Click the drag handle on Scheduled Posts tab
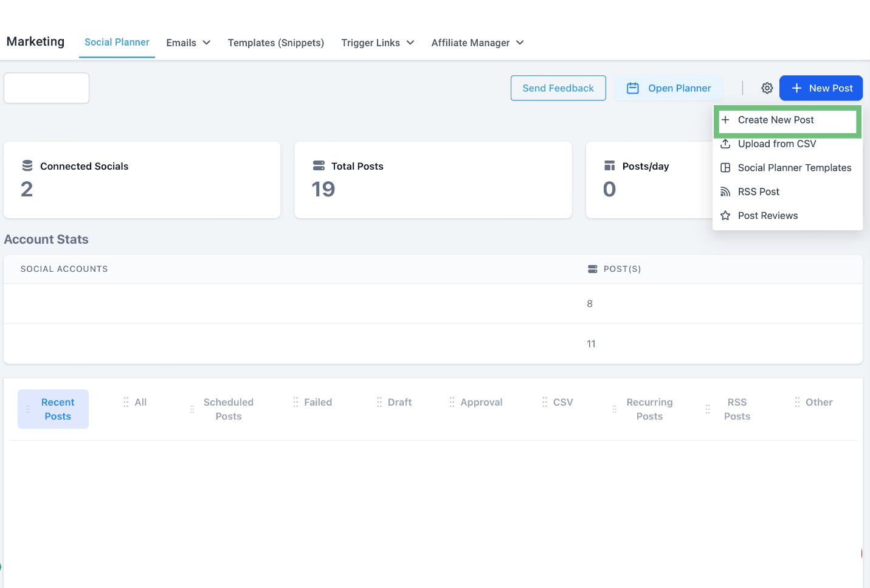 192,409
